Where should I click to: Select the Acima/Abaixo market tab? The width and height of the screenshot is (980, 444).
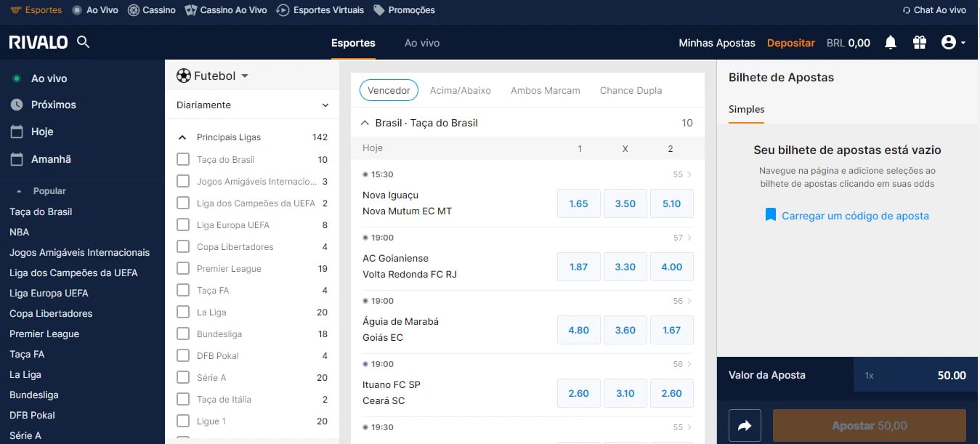(x=461, y=90)
